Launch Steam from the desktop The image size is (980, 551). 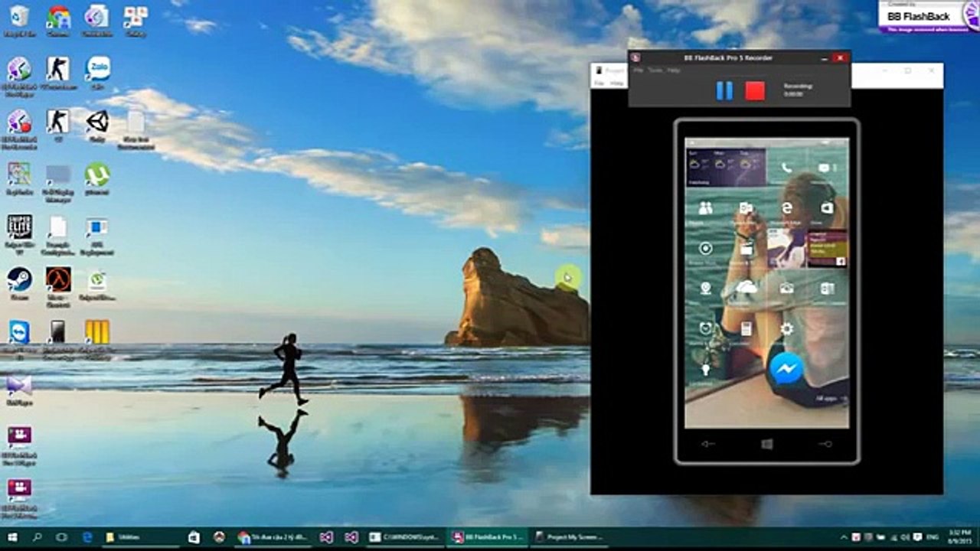pyautogui.click(x=19, y=284)
